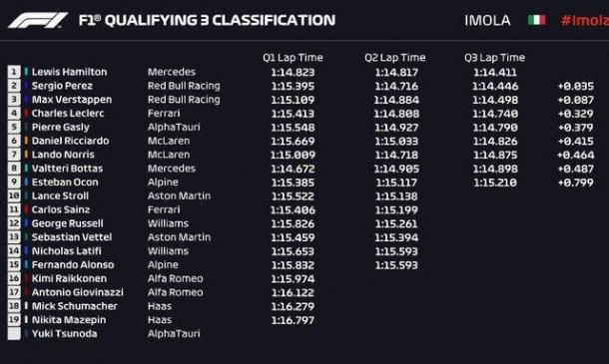Click position box number 1
The image size is (609, 364).
click(x=14, y=72)
